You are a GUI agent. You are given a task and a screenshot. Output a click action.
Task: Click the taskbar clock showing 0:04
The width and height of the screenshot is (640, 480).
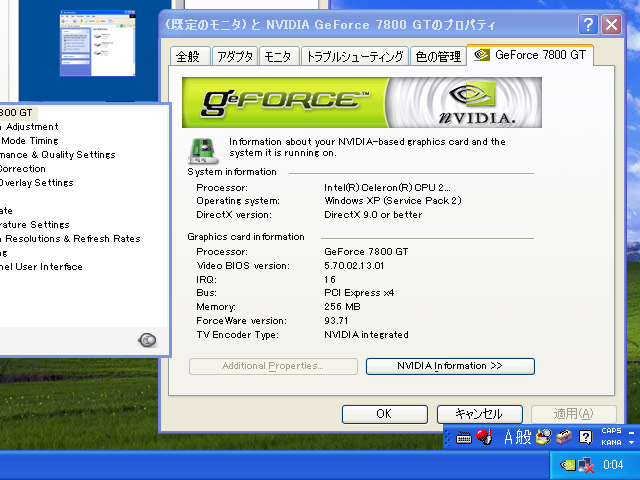point(613,465)
